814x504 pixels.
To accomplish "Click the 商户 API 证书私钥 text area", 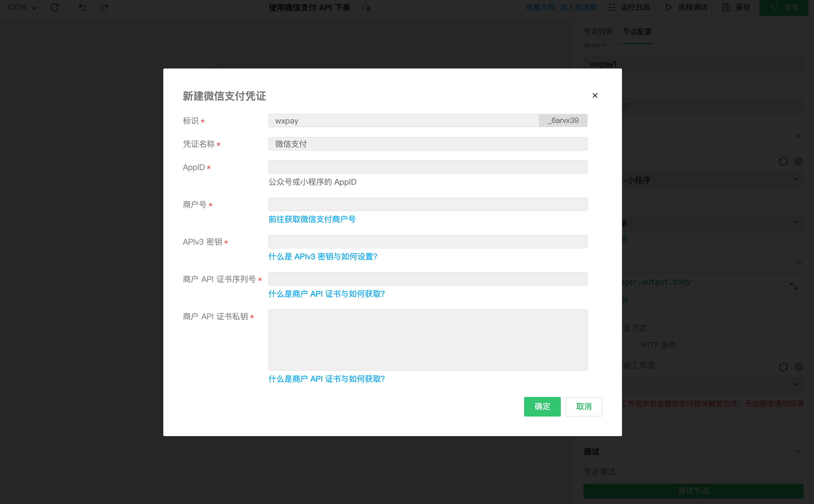I will pos(428,340).
